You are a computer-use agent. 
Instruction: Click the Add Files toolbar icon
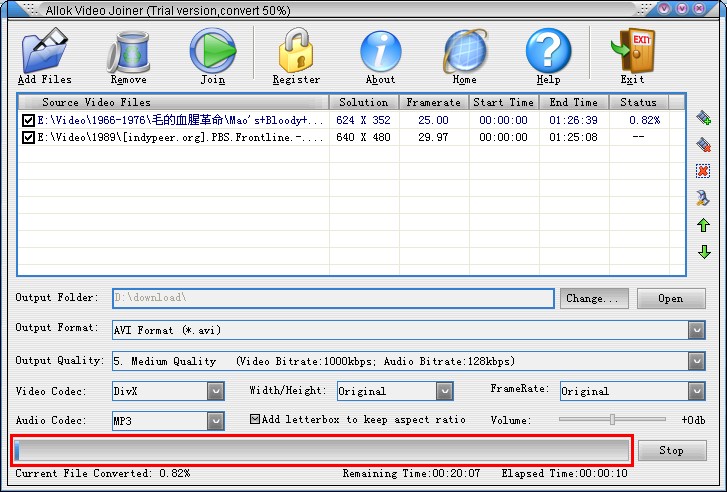pos(45,50)
